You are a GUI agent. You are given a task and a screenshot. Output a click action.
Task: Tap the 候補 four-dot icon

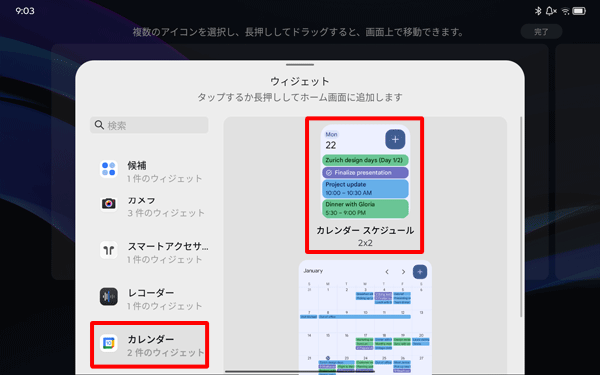click(x=109, y=169)
